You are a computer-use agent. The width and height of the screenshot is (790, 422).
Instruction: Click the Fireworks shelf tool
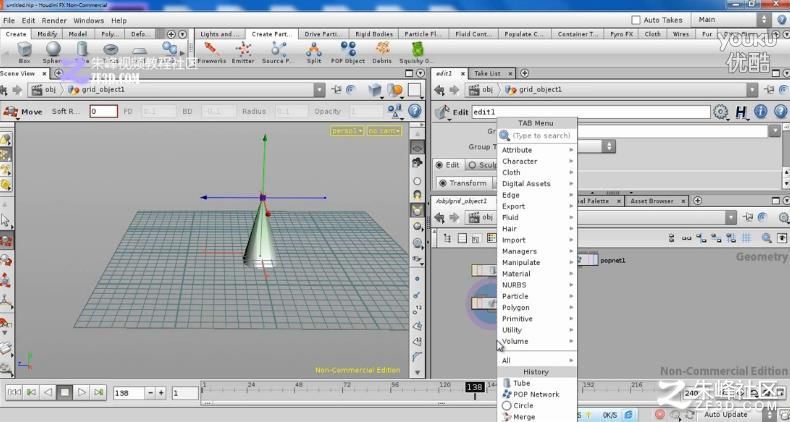(211, 52)
